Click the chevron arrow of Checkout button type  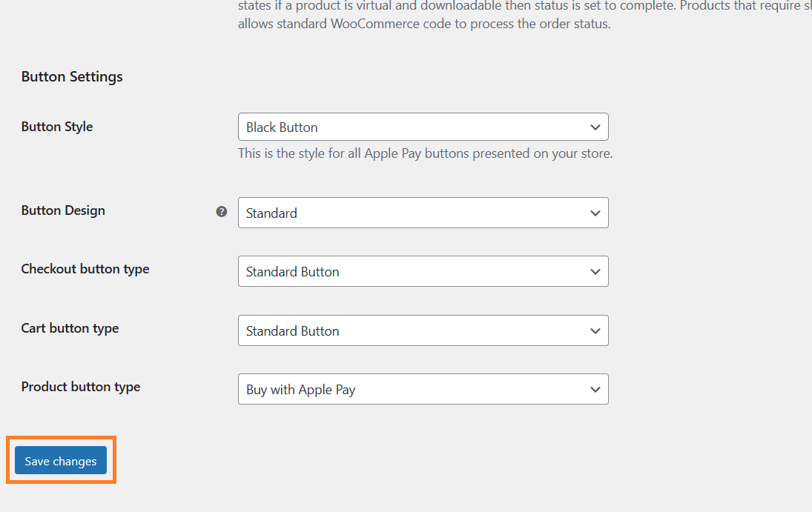pos(595,271)
